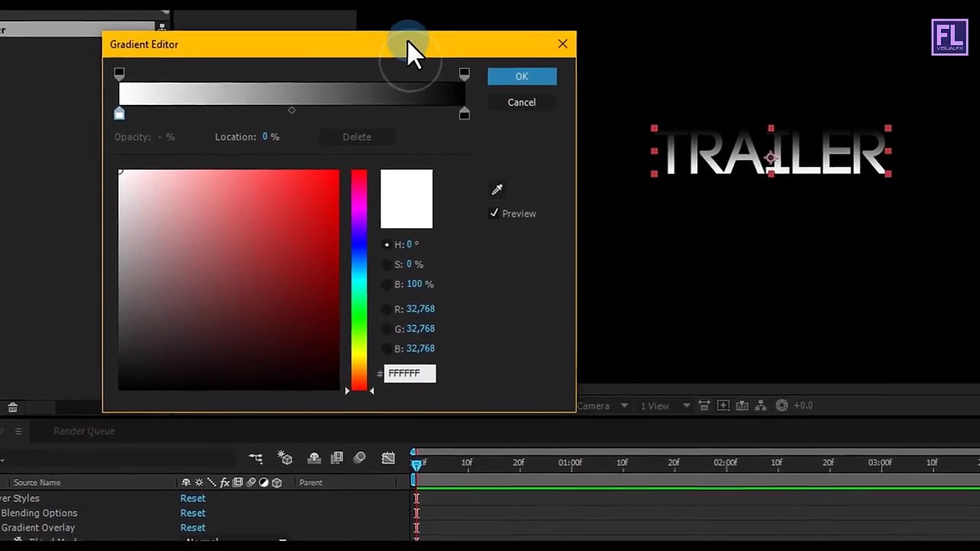This screenshot has width=980, height=551.
Task: Click the Source Name column header
Action: (37, 482)
